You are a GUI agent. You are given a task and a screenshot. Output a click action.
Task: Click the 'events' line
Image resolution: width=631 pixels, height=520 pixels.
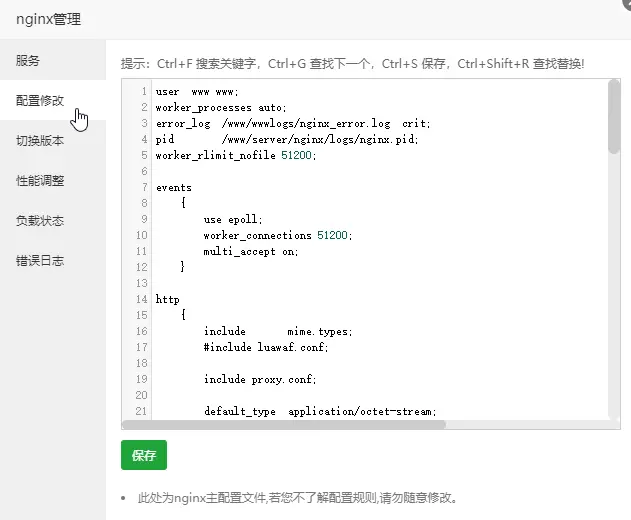174,188
